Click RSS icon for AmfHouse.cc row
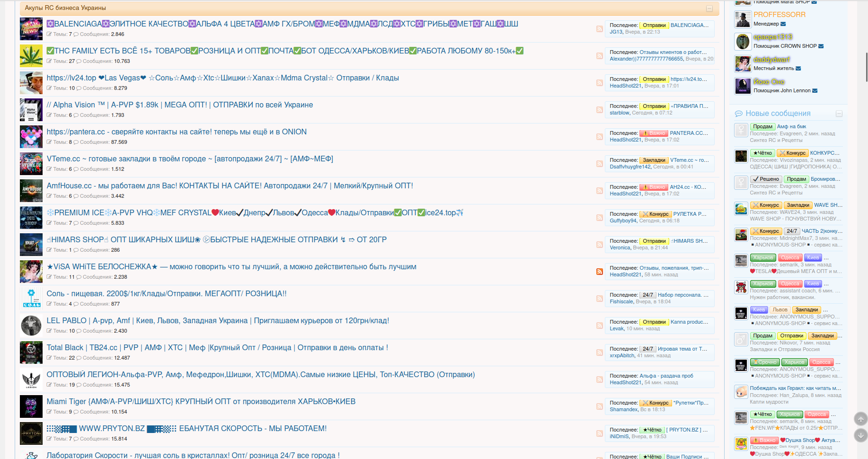Viewport: 868px width, 459px height. (599, 191)
